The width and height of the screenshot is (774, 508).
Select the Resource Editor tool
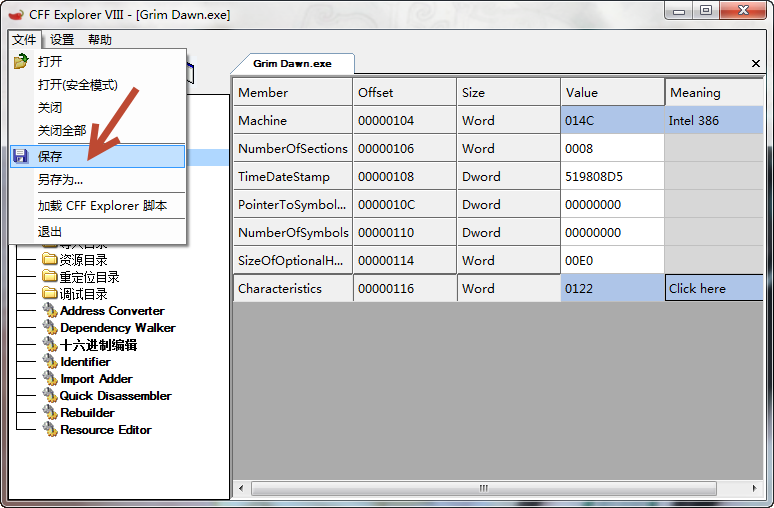(105, 430)
